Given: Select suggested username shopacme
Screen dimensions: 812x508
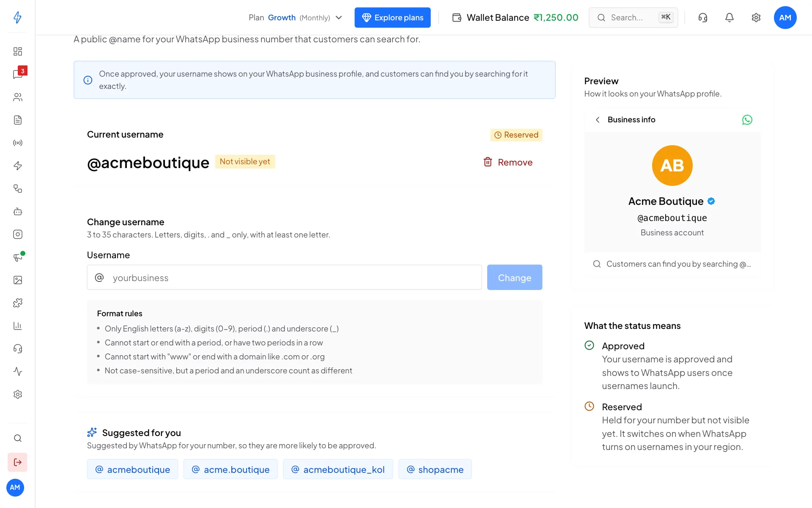Looking at the screenshot, I should coord(435,469).
